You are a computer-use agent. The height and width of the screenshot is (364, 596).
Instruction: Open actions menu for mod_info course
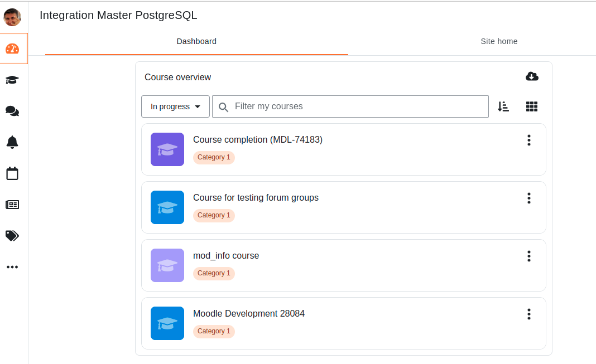pos(528,256)
